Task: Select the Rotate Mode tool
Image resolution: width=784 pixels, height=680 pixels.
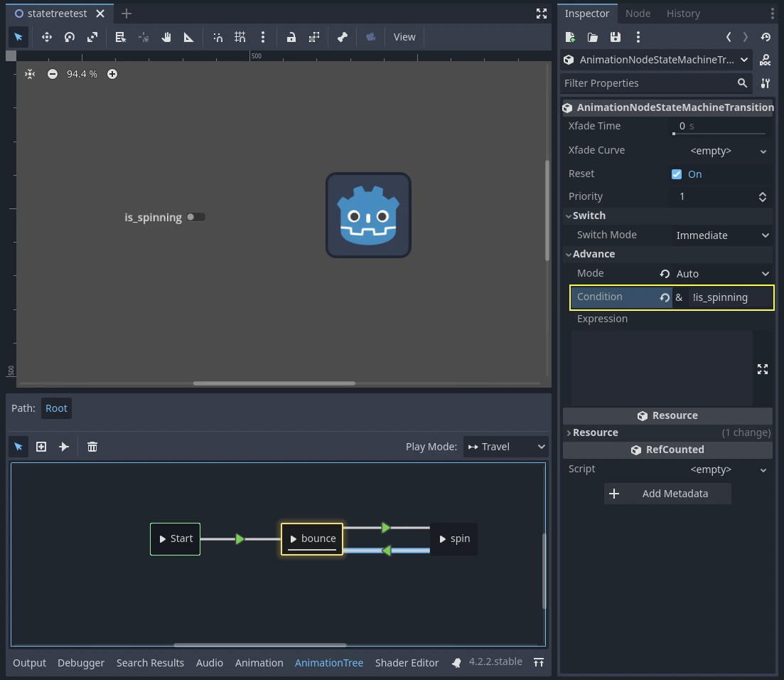Action: pos(70,37)
